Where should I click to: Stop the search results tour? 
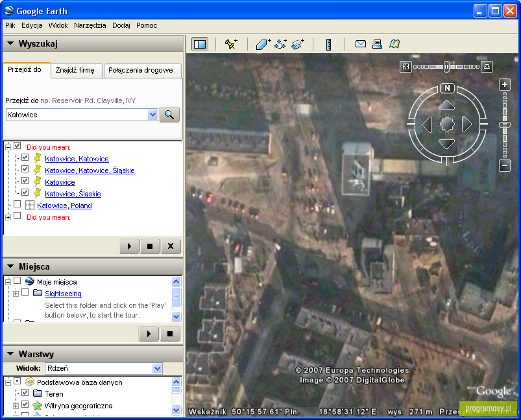point(150,246)
